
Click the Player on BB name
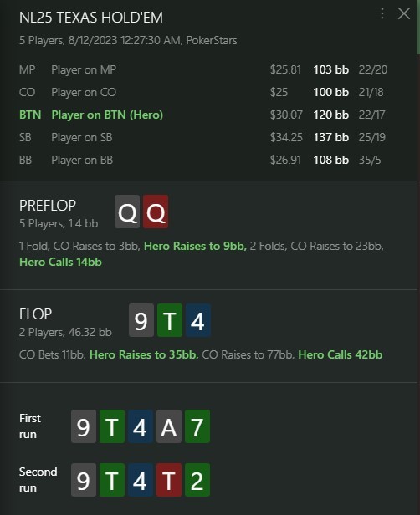click(82, 160)
